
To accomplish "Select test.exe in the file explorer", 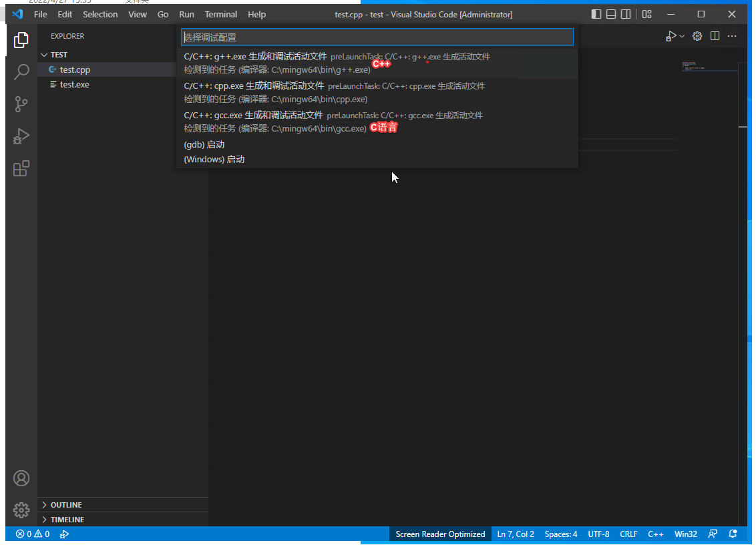I will [x=74, y=85].
